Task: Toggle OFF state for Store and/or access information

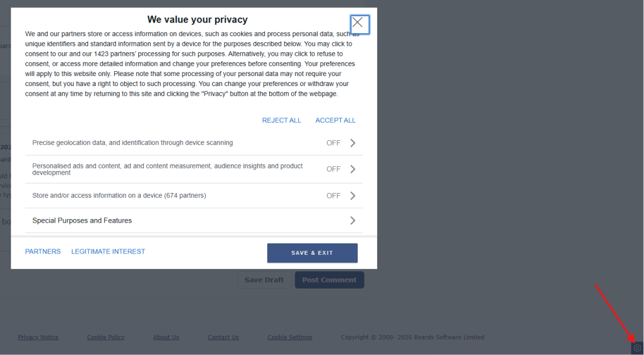Action: tap(333, 196)
